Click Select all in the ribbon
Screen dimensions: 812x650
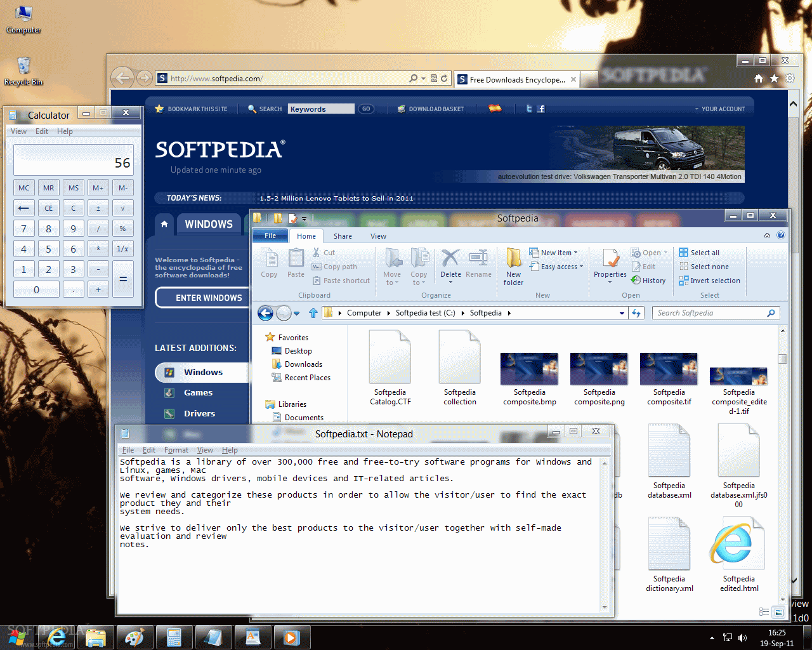pyautogui.click(x=699, y=253)
